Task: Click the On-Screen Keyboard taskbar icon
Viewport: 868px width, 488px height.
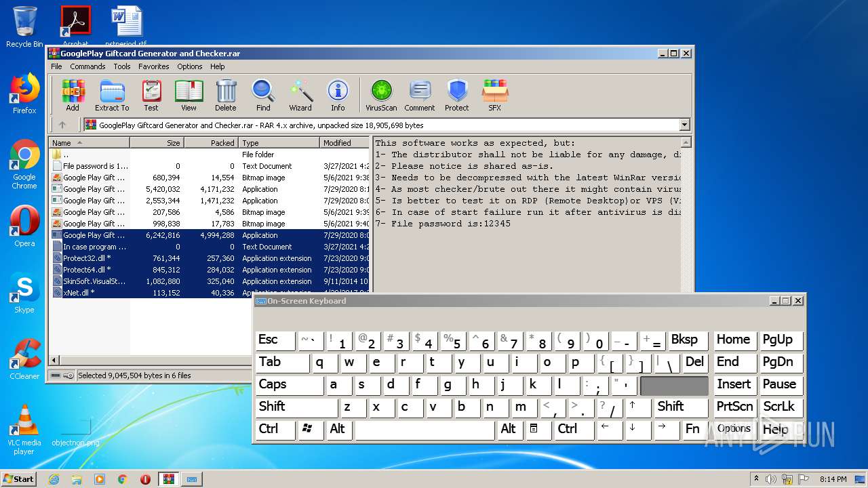Action: 192,479
